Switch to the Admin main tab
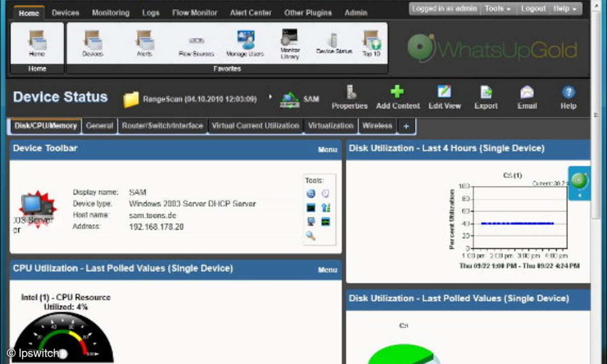Image resolution: width=607 pixels, height=364 pixels. click(356, 13)
